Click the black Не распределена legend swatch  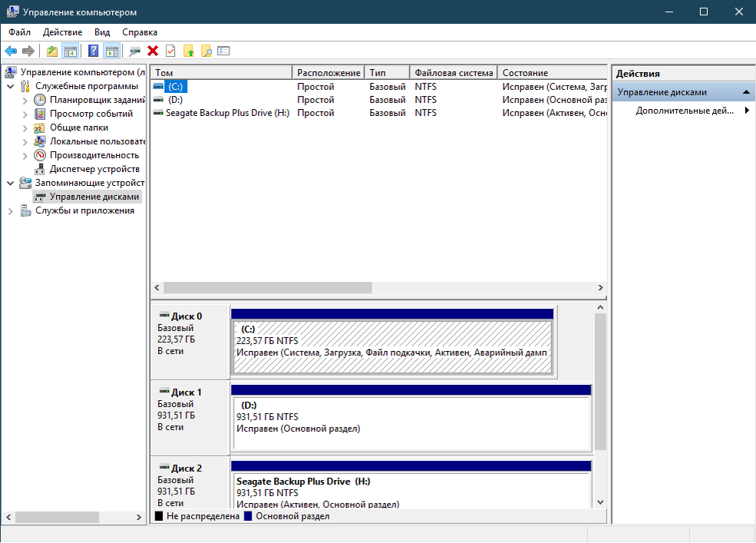pyautogui.click(x=159, y=516)
